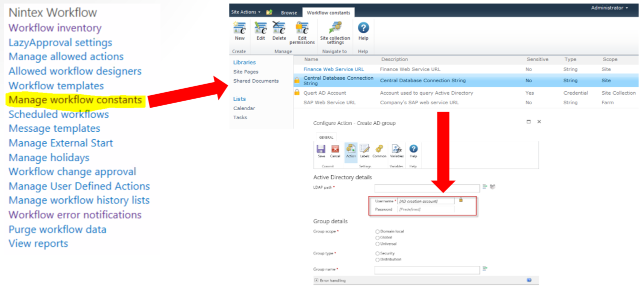Open View reports link
The image size is (644, 290).
[x=38, y=244]
